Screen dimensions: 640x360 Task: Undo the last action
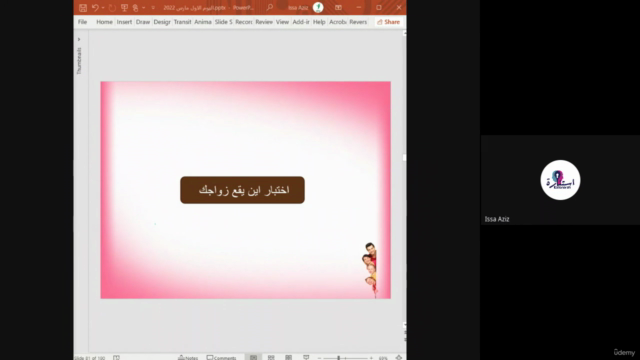point(95,8)
